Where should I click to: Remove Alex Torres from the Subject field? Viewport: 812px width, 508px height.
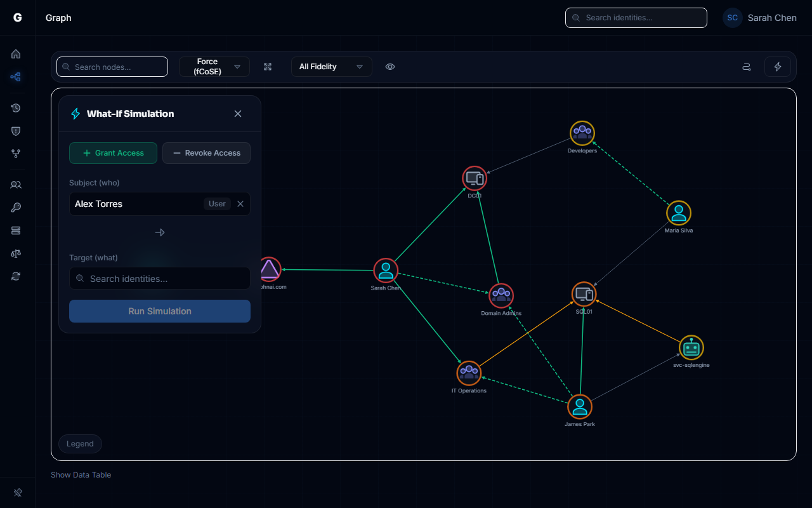point(240,203)
